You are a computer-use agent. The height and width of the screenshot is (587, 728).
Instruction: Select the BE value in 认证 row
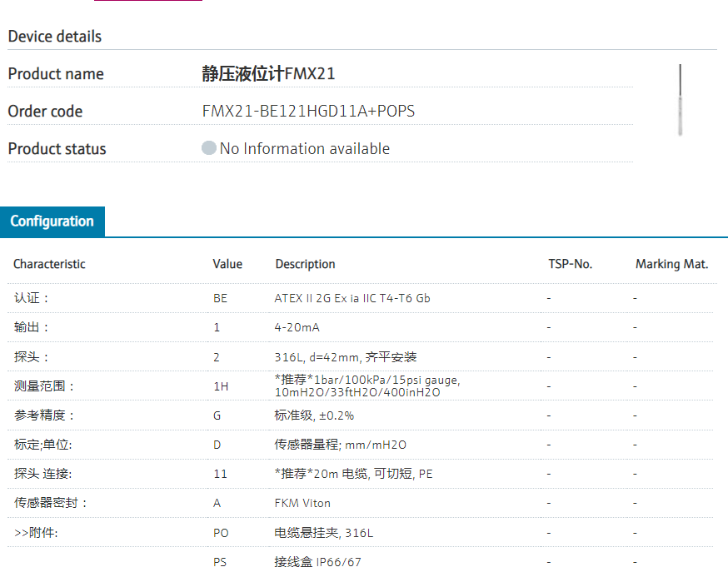click(220, 298)
